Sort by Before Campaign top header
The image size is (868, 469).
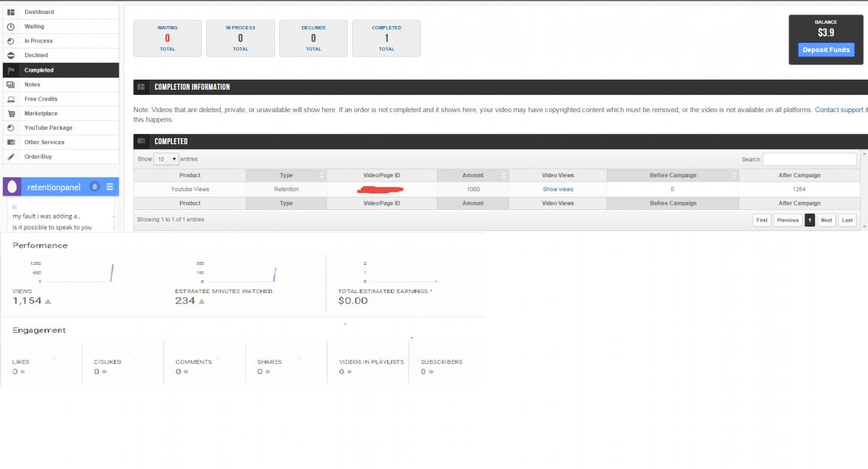673,175
